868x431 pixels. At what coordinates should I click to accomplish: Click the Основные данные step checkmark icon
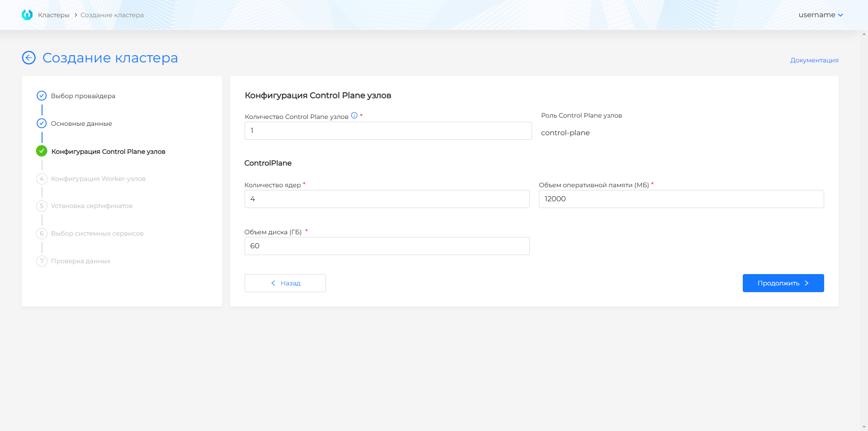tap(42, 123)
